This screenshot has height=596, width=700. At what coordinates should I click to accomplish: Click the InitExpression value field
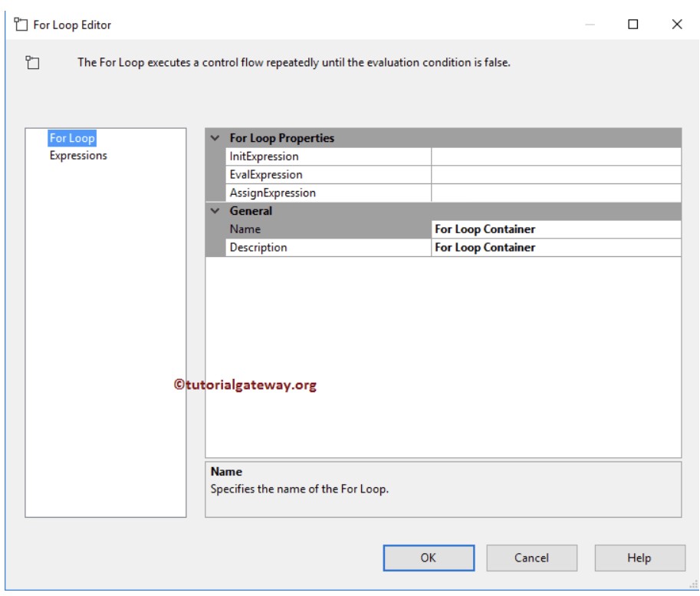[556, 156]
